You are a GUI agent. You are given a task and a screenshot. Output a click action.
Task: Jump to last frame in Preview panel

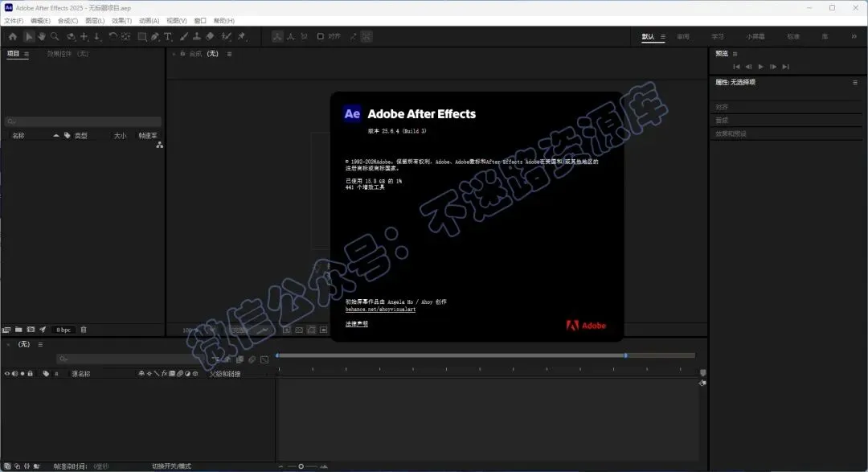[785, 67]
